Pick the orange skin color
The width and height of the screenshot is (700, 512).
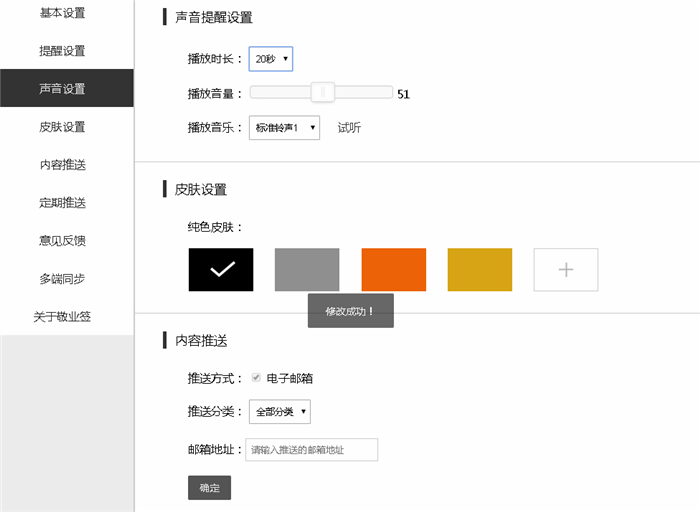coord(394,270)
